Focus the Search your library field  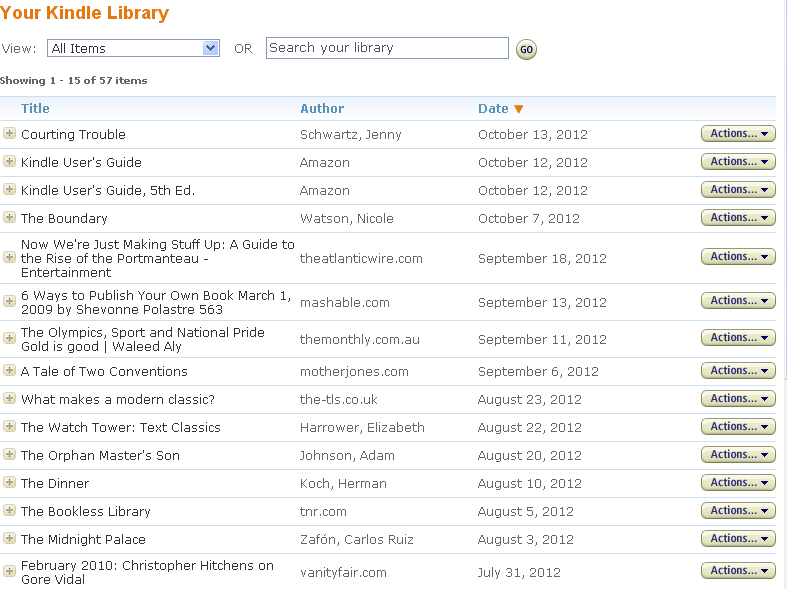[x=387, y=48]
